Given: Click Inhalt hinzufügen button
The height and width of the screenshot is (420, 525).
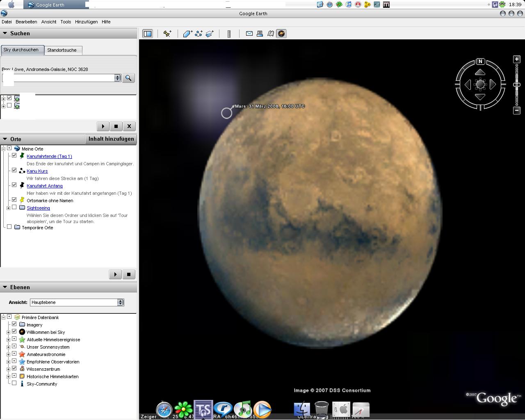Looking at the screenshot, I should 111,139.
